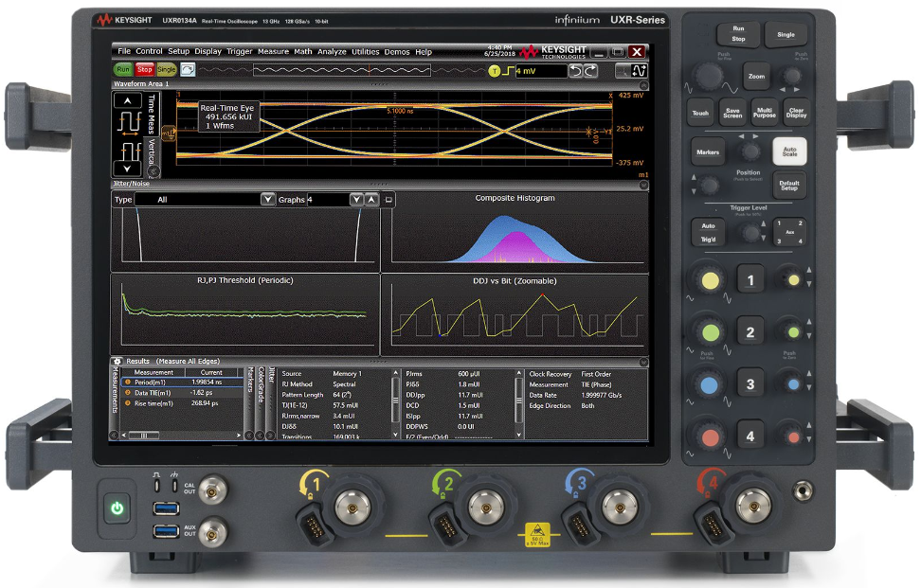Click the measurements table horizontal scrollbar thumb

point(143,436)
